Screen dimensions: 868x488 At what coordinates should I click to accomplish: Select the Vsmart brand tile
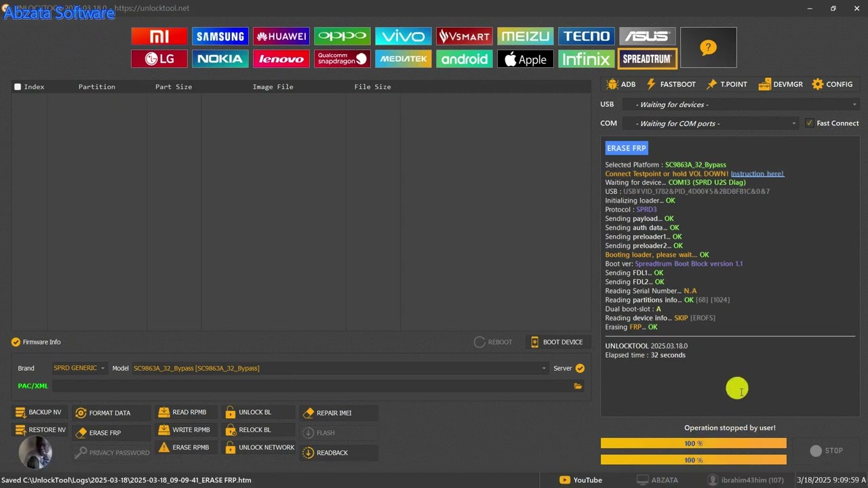point(465,37)
